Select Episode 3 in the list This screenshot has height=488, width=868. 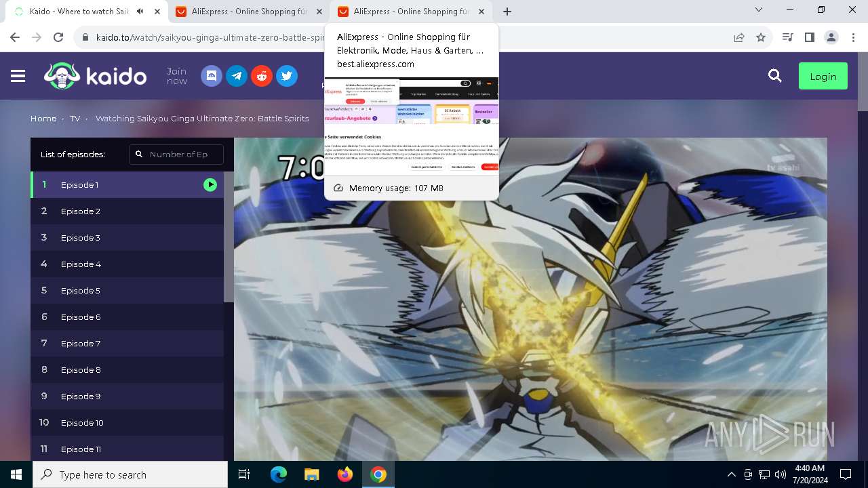coord(127,237)
